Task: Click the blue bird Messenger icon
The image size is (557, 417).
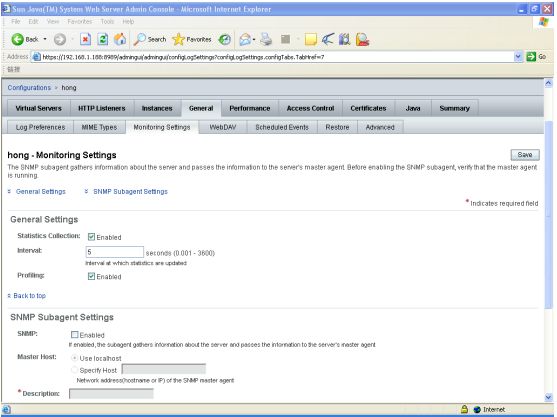Action: point(328,39)
